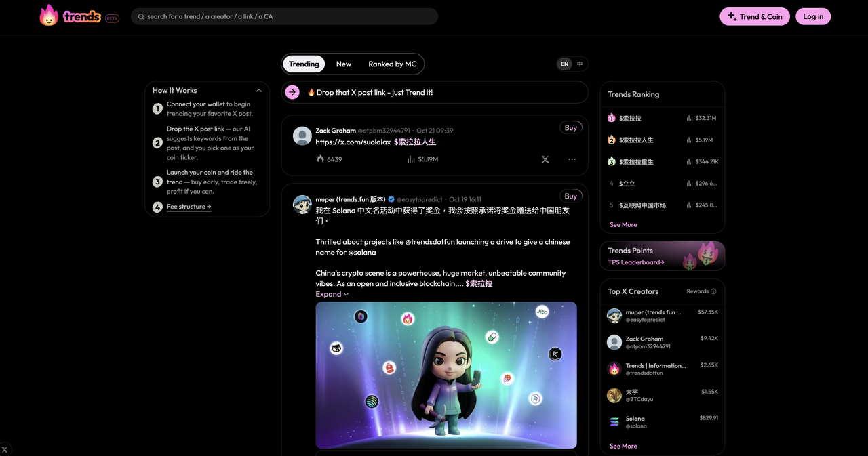This screenshot has width=868, height=456.
Task: Open the 3D character image in muper's post
Action: (446, 375)
